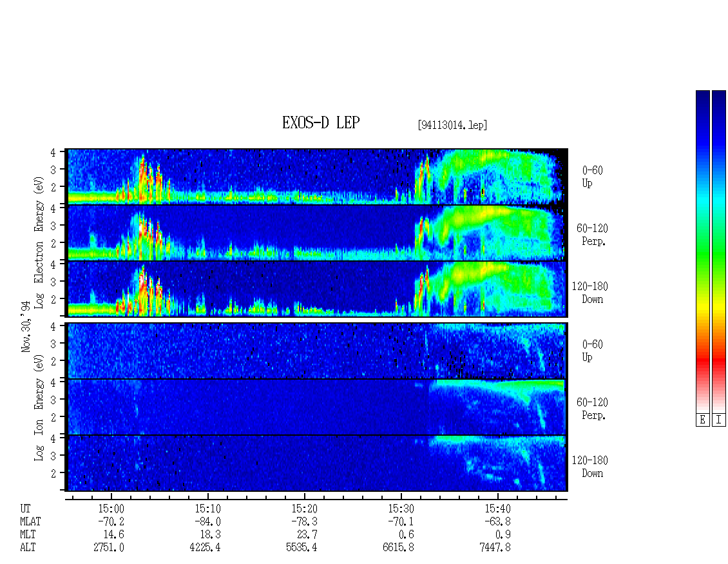
Task: Click the MLAT row header
Action: coord(31,521)
